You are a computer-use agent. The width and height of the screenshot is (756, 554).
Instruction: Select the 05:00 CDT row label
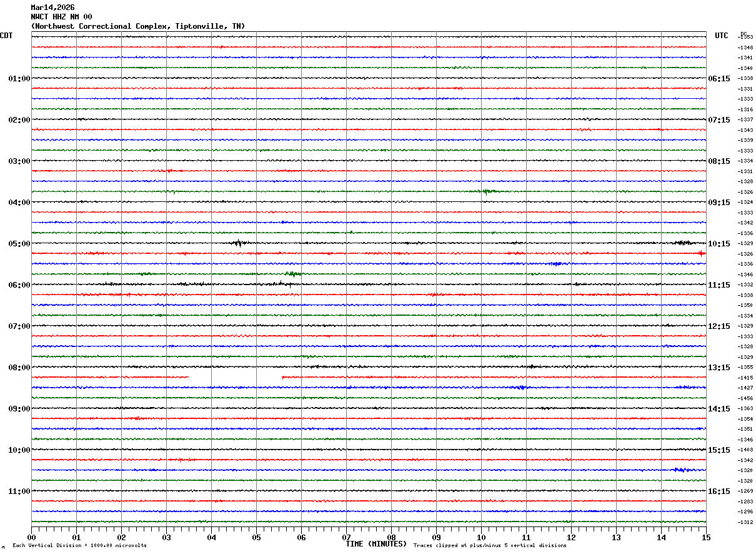pyautogui.click(x=19, y=244)
